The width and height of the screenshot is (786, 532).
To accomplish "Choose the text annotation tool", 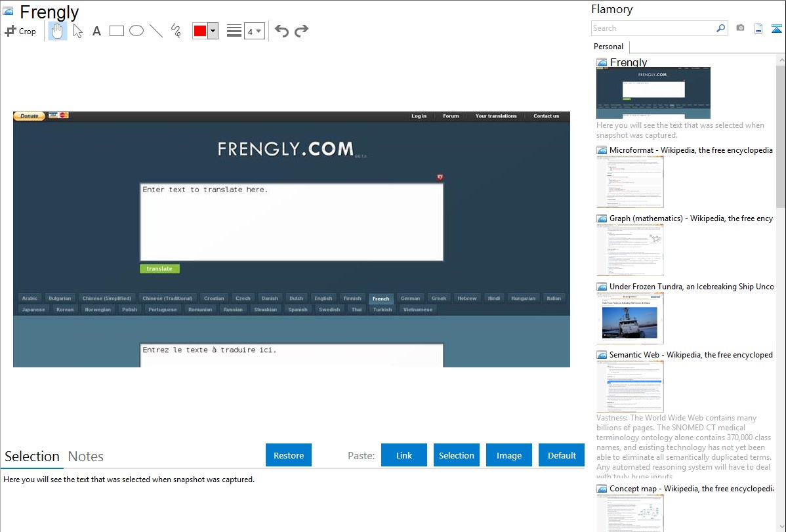I will click(x=96, y=31).
